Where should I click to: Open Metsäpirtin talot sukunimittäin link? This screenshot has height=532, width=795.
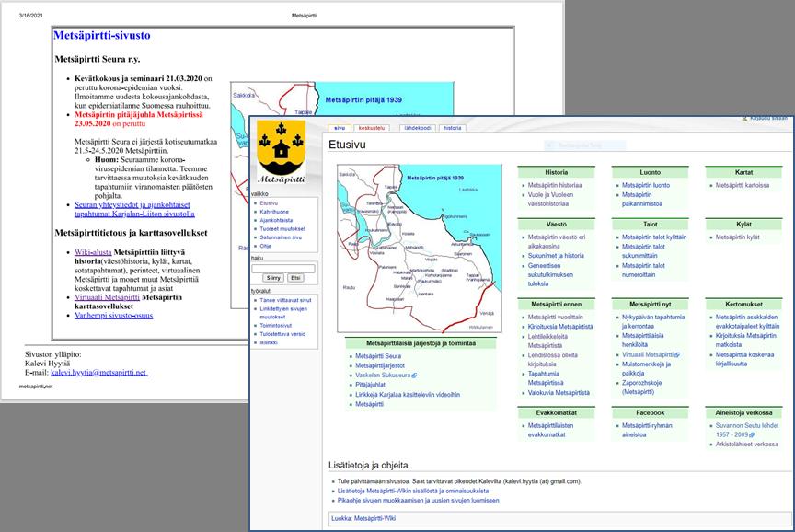tap(643, 251)
